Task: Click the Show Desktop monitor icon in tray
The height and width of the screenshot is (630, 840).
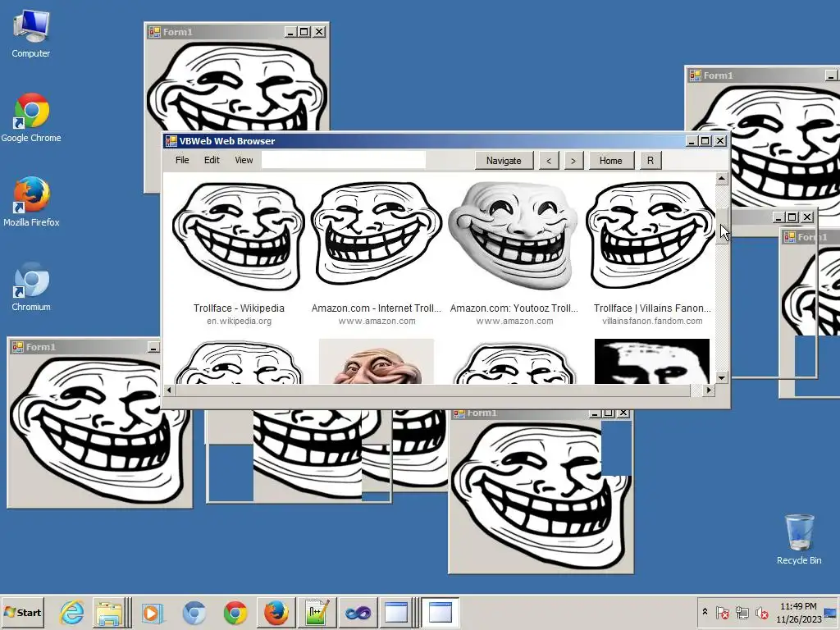Action: coord(831,612)
